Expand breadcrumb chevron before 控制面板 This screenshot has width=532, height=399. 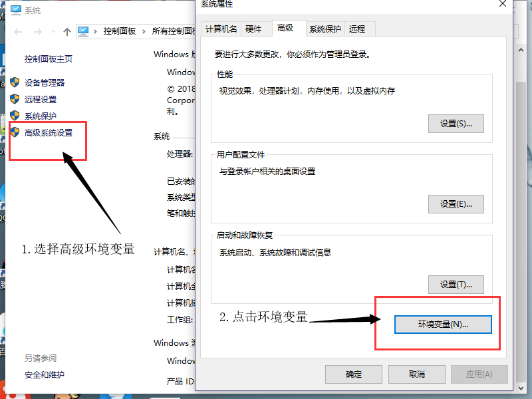pos(95,31)
